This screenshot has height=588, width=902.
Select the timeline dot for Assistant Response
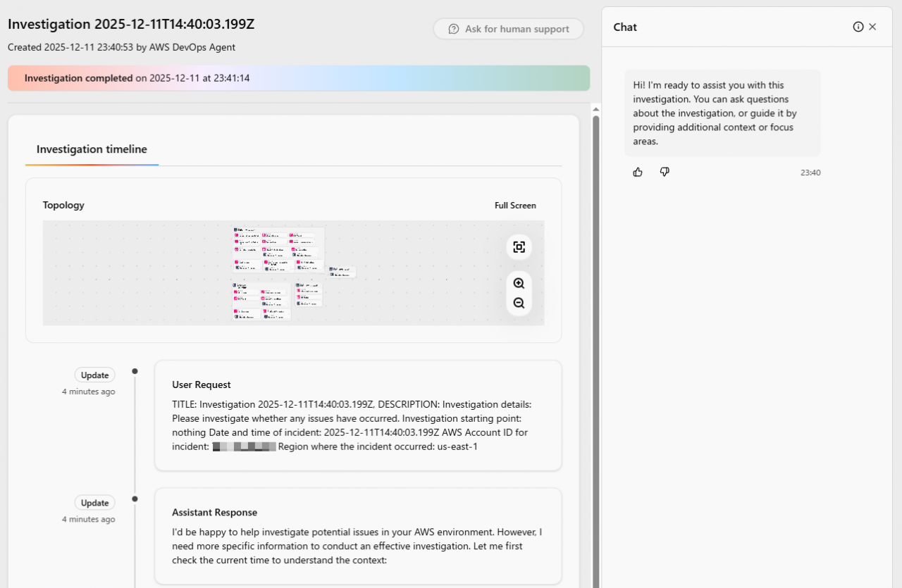135,499
